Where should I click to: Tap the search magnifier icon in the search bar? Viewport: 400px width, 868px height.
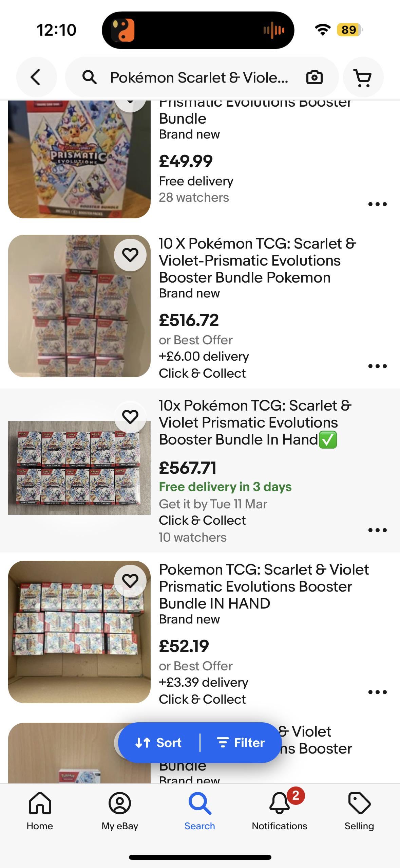coord(90,77)
